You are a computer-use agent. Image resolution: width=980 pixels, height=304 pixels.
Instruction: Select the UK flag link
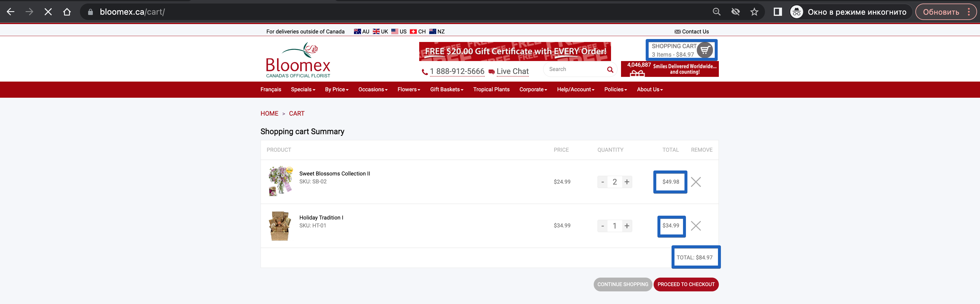(380, 31)
